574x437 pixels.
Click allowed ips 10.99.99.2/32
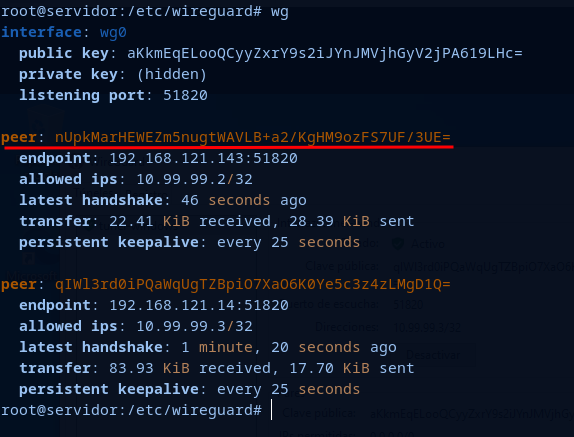click(194, 179)
